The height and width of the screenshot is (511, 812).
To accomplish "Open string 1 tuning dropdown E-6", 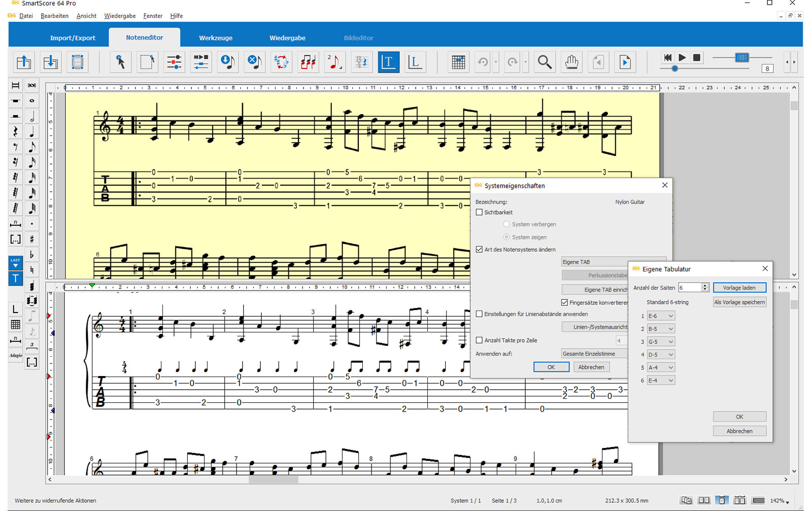I will pos(661,316).
